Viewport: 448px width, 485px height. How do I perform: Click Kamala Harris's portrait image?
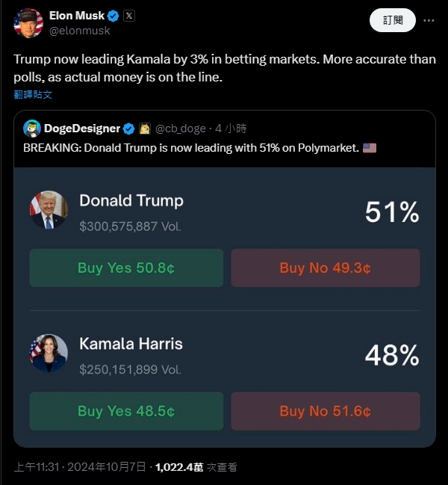[x=49, y=353]
